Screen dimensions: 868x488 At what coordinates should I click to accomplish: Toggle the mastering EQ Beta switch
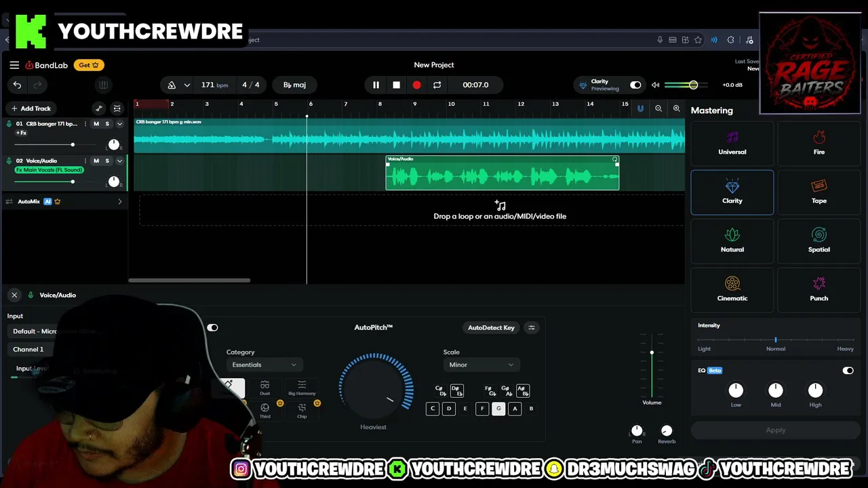click(848, 371)
